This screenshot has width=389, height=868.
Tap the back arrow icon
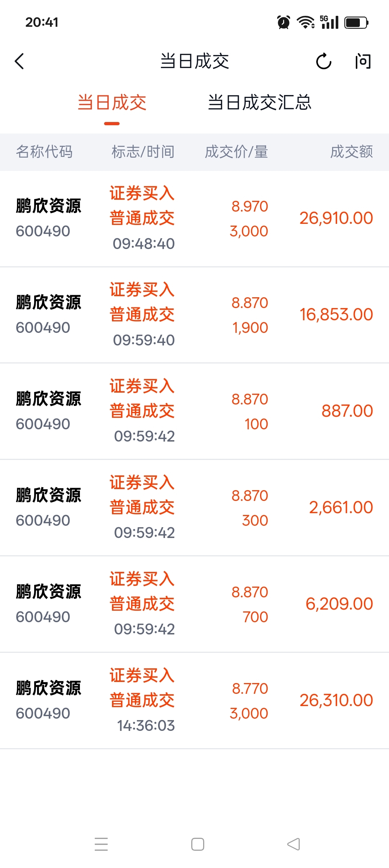click(20, 61)
